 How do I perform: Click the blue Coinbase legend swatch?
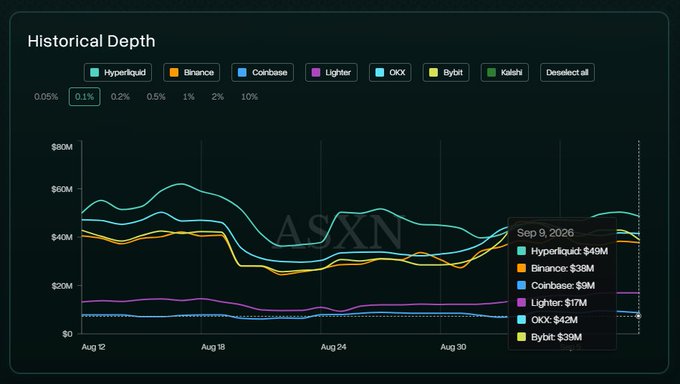(x=242, y=72)
